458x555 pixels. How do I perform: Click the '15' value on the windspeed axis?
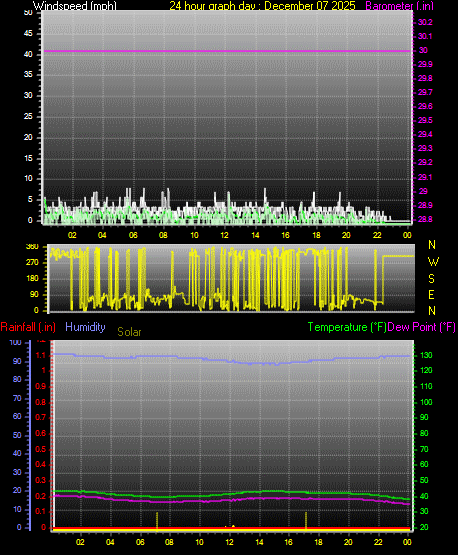[28, 158]
